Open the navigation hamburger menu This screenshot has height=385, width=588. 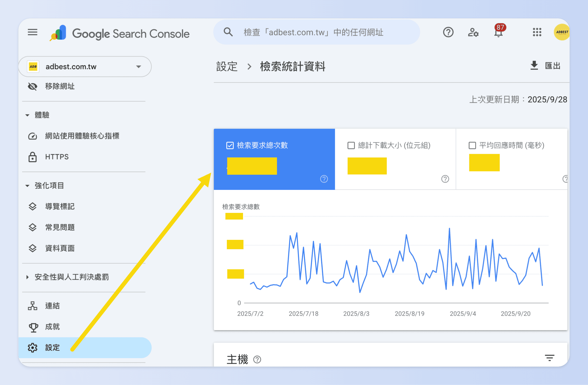(32, 32)
